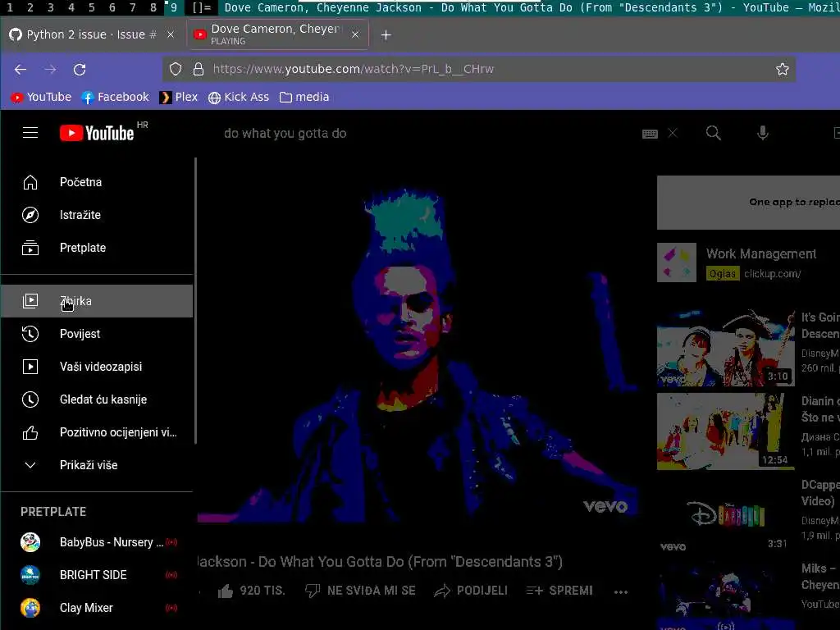Open Kick Ass bookmark
Screen dimensions: 840x630
[x=239, y=97]
